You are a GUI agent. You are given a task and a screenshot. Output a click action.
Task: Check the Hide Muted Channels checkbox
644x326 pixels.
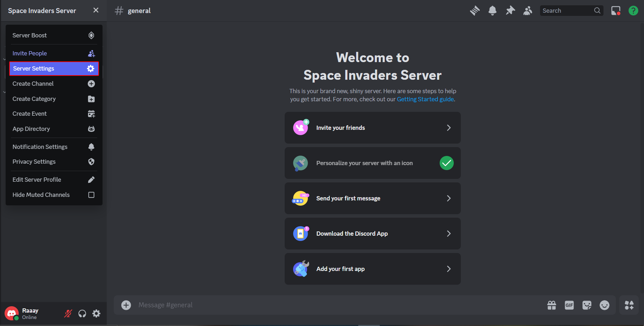click(91, 195)
